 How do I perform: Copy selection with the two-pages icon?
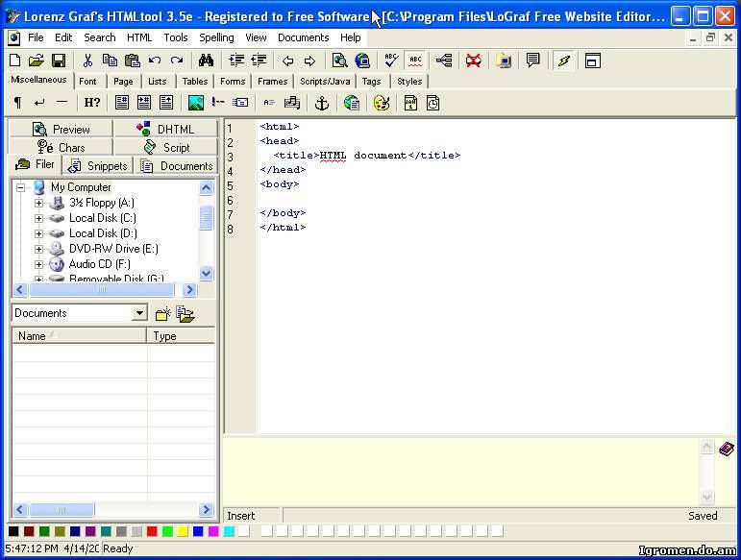click(110, 61)
